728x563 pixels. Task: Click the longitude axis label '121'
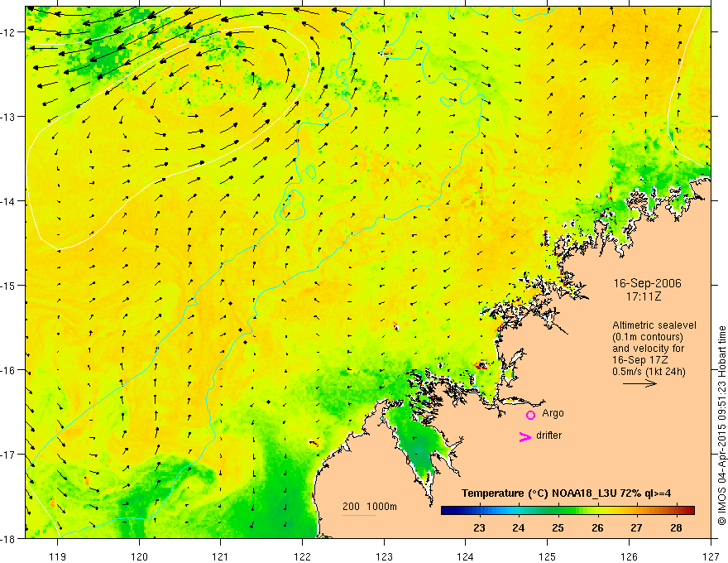tap(221, 556)
